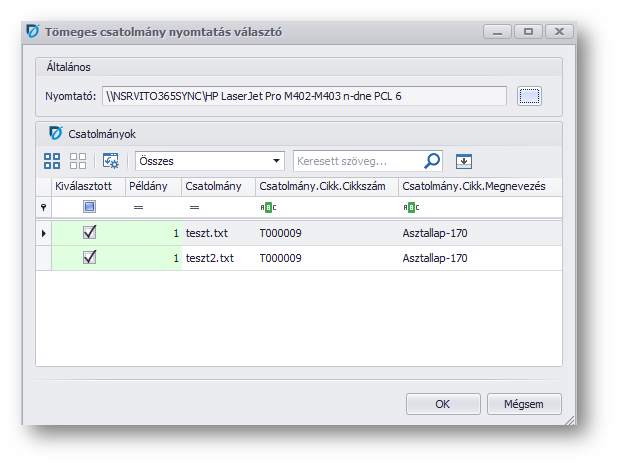Uncheck the teszt2.txt row checkbox
Image resolution: width=619 pixels, height=467 pixels.
[89, 258]
